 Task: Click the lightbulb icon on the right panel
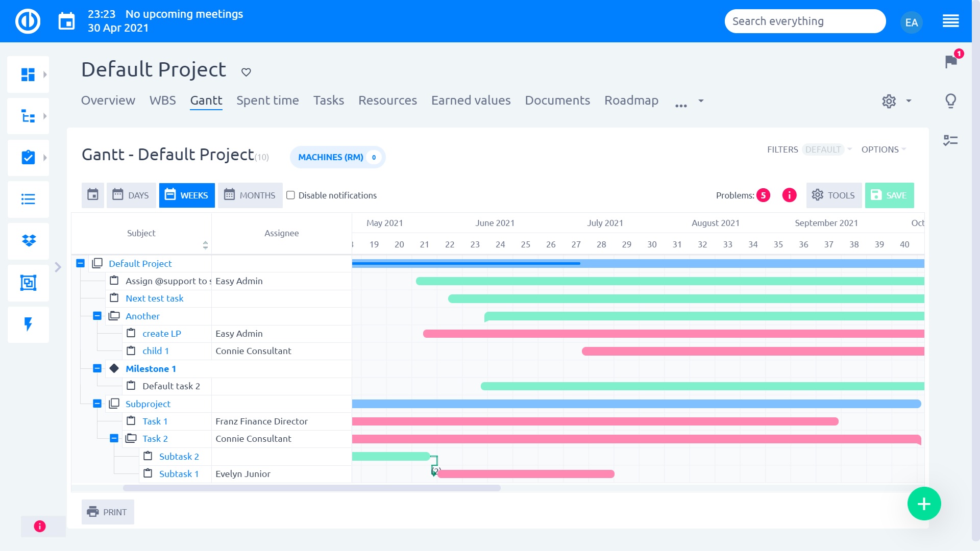[x=950, y=101]
